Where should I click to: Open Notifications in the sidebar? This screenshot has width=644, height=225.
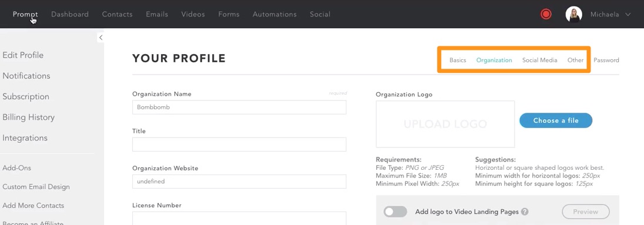click(26, 76)
